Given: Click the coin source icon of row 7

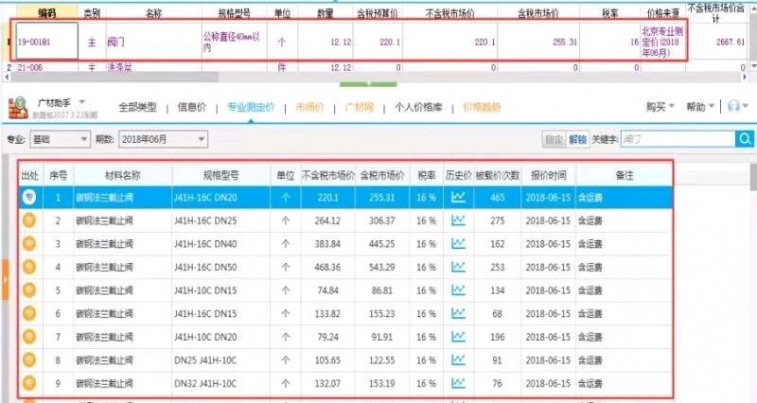Looking at the screenshot, I should pos(29,336).
